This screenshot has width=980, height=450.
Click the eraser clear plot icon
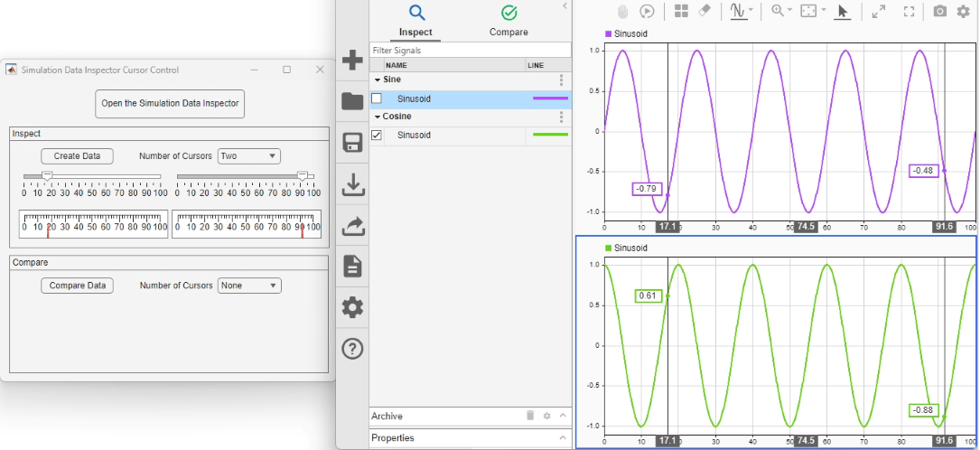click(705, 11)
